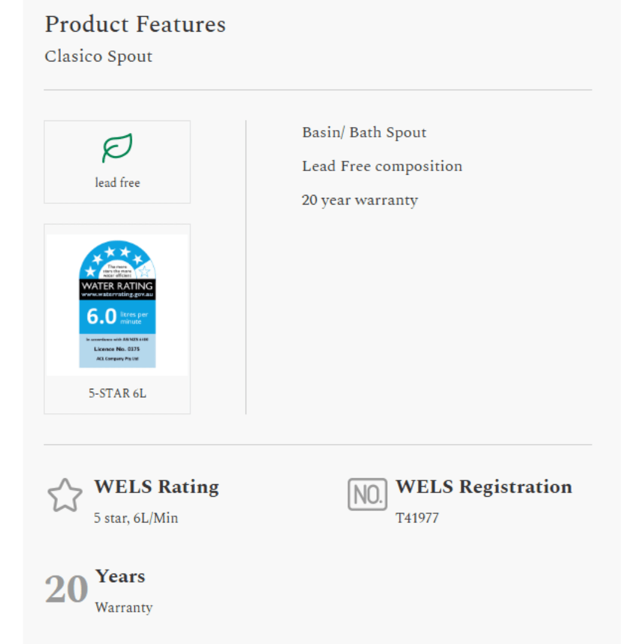This screenshot has height=644, width=644.
Task: Select registration number T41977
Action: (417, 518)
